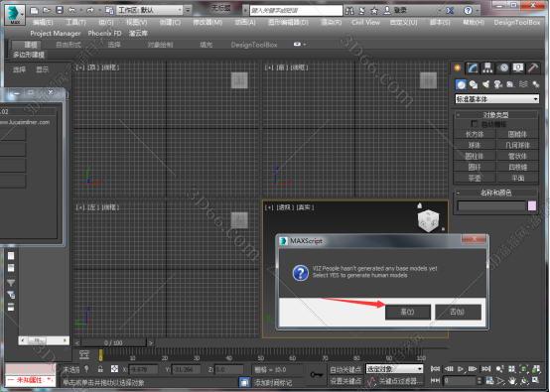This screenshot has width=550, height=392.
Task: Open the DesignToolBox menu
Action: tap(516, 22)
